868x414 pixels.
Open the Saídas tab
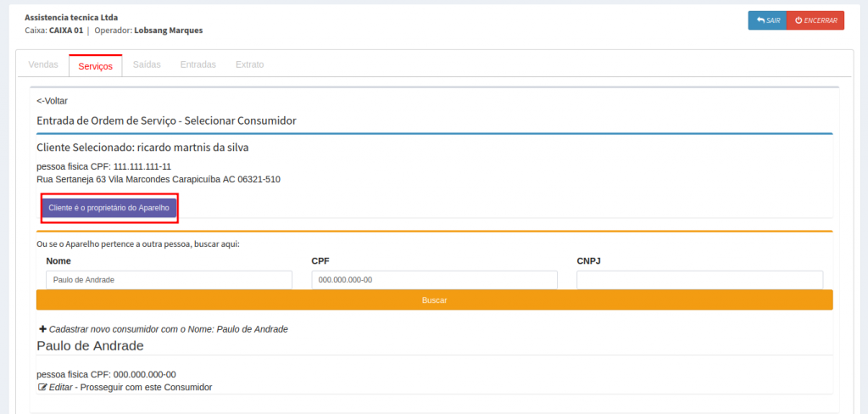147,64
